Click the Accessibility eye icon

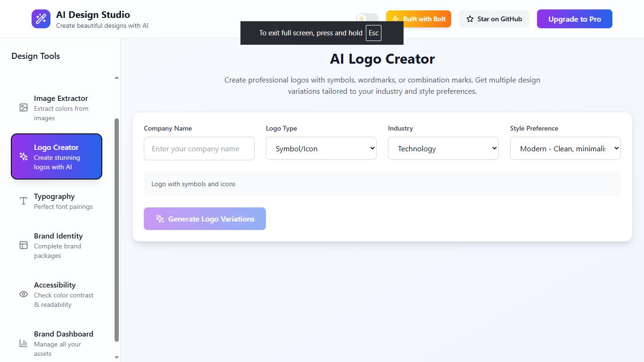(24, 294)
